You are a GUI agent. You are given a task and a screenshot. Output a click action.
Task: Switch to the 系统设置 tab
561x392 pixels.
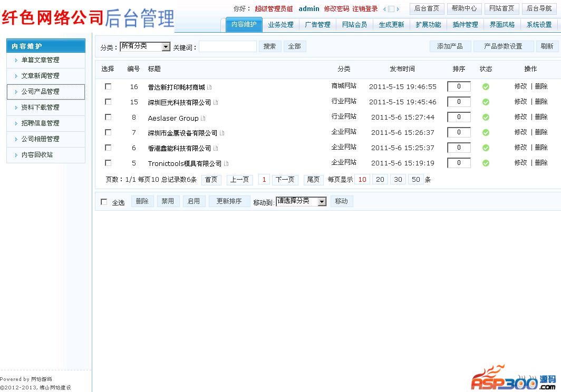coord(539,25)
